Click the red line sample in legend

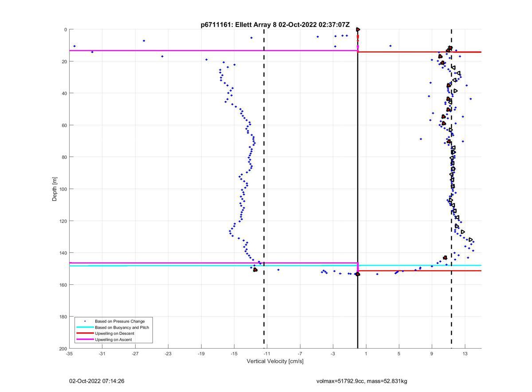click(x=85, y=334)
